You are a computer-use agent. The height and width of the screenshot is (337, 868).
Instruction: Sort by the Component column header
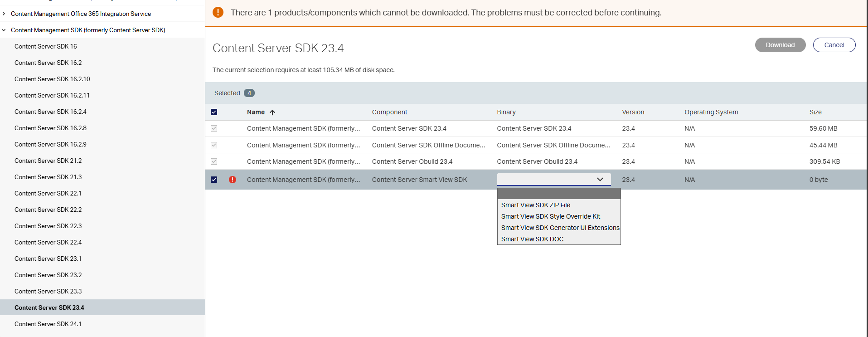click(x=389, y=112)
